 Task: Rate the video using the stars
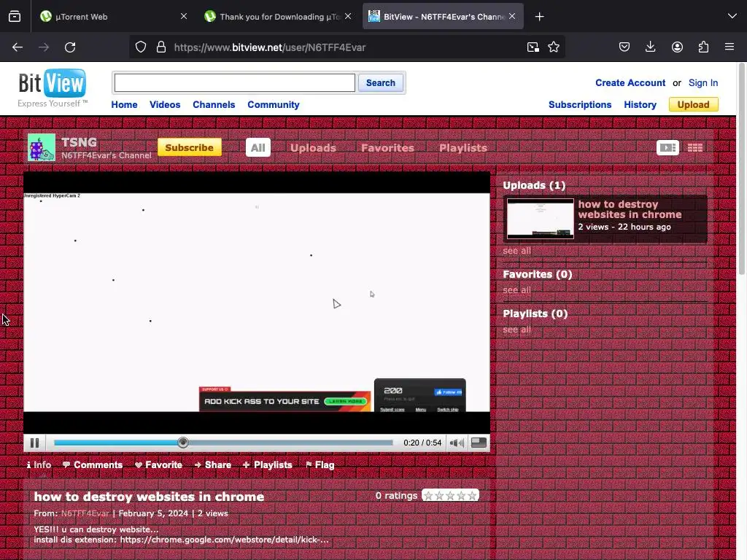click(x=450, y=496)
